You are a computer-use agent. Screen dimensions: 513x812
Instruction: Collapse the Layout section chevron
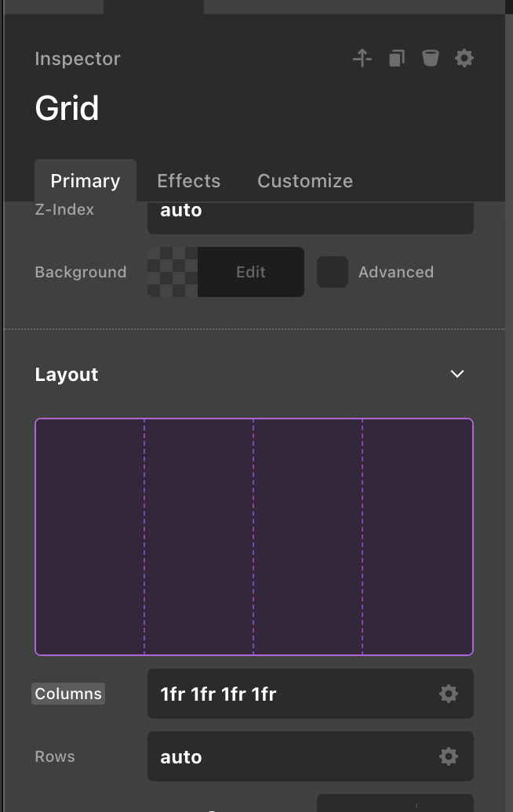click(x=457, y=374)
